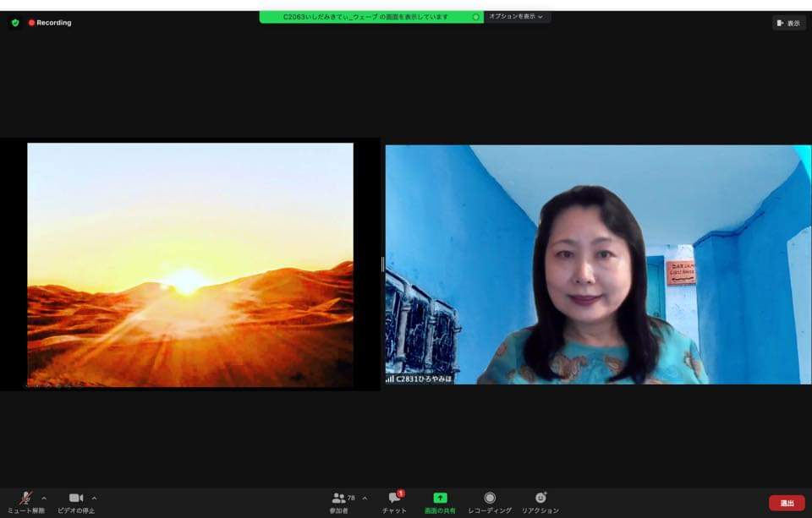Viewport: 812px width, 518px height.
Task: Expand video options arrow beside camera
Action: 94,498
